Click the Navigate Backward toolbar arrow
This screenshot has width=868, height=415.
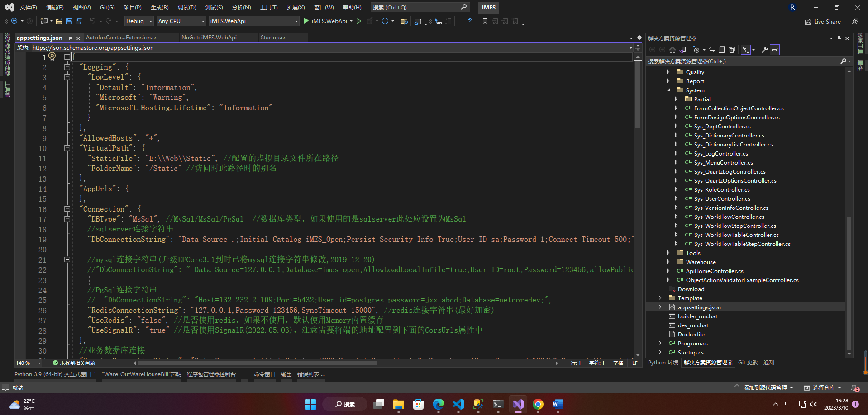14,21
